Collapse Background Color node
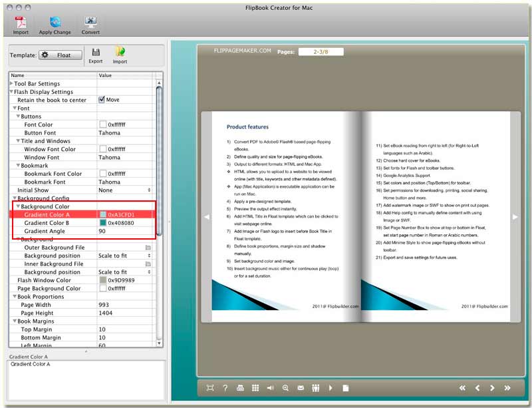The height and width of the screenshot is (408, 532). click(19, 206)
